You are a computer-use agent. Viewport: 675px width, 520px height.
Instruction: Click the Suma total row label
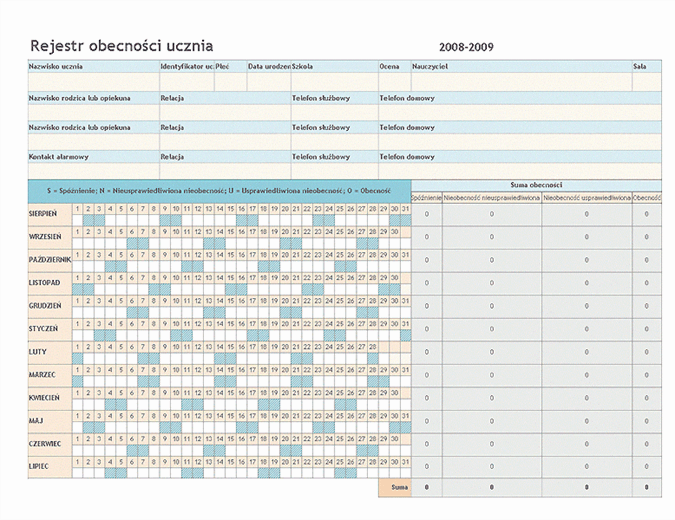click(398, 488)
